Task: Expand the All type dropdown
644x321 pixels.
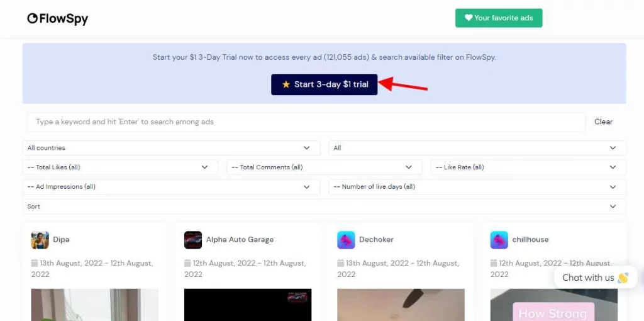Action: click(x=477, y=148)
